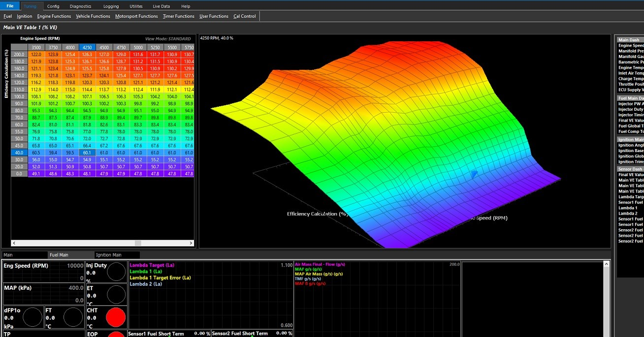The height and width of the screenshot is (337, 644).
Task: Select the Ignition Base dash item
Action: [x=631, y=151]
